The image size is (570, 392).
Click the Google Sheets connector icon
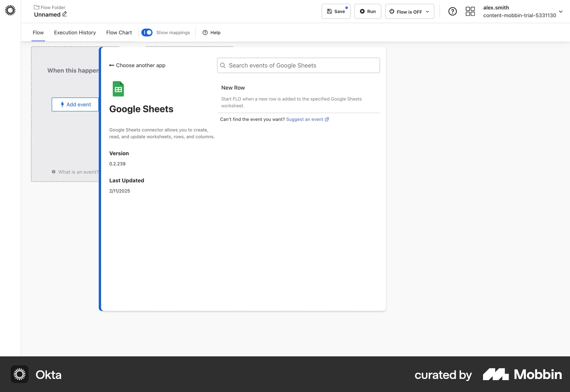click(x=118, y=88)
